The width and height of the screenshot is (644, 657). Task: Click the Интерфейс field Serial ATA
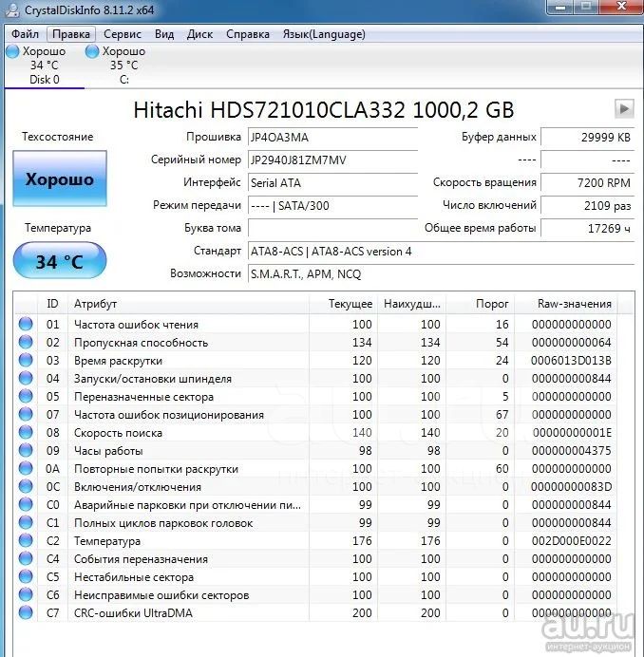click(332, 182)
